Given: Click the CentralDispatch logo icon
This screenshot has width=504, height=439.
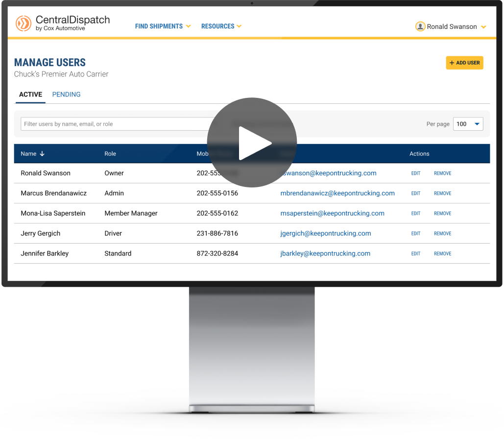Looking at the screenshot, I should pyautogui.click(x=23, y=23).
